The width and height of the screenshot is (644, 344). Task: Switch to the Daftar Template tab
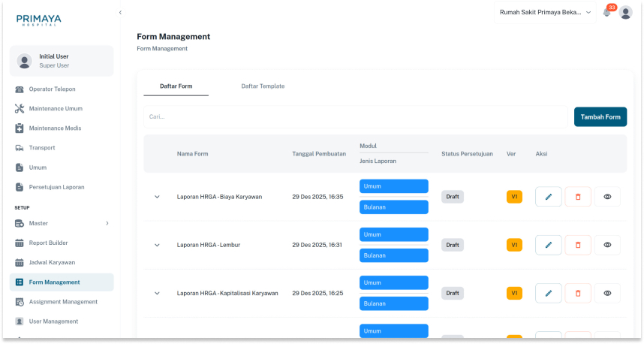point(263,86)
